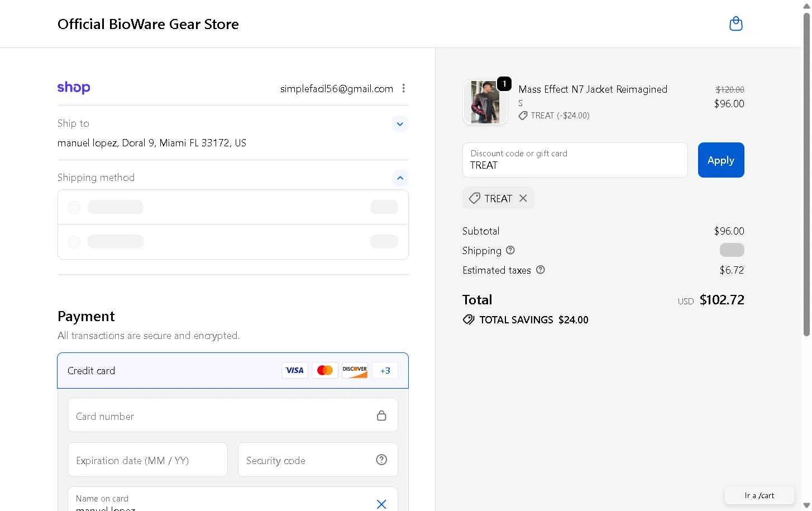Click the Payment heading
Viewport: 812px width, 511px height.
[x=86, y=316]
